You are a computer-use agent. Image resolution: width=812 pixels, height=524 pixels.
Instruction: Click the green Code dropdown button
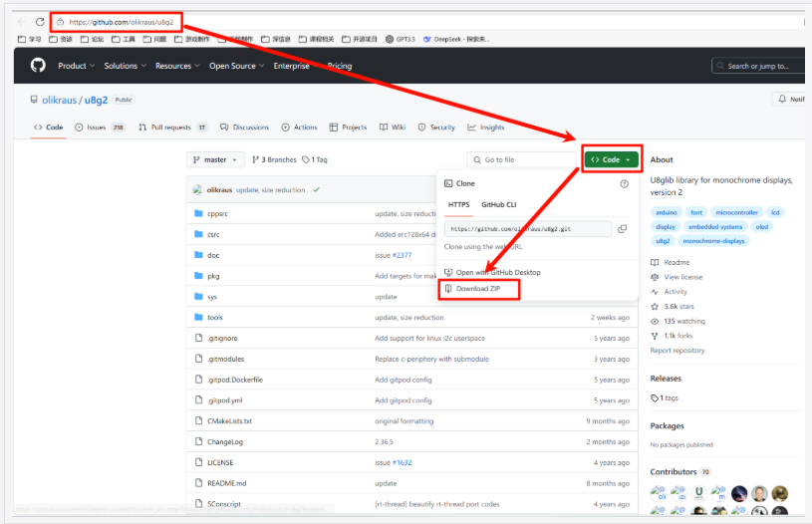pyautogui.click(x=611, y=159)
